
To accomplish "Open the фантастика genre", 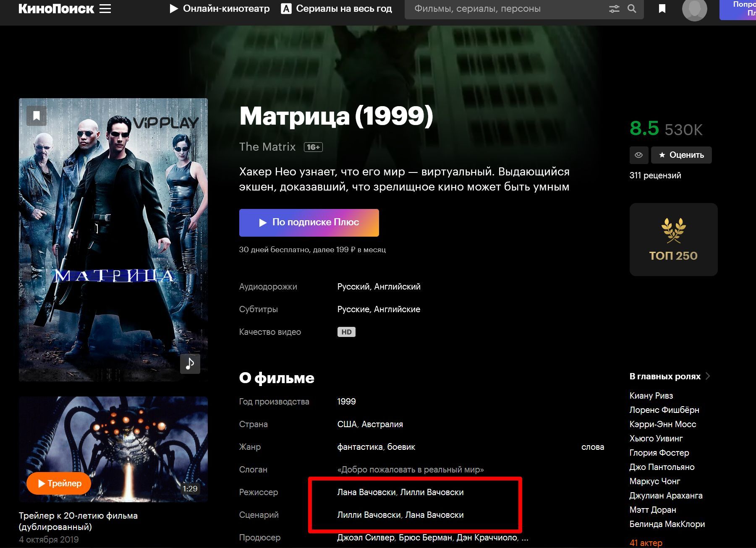I will pos(360,447).
